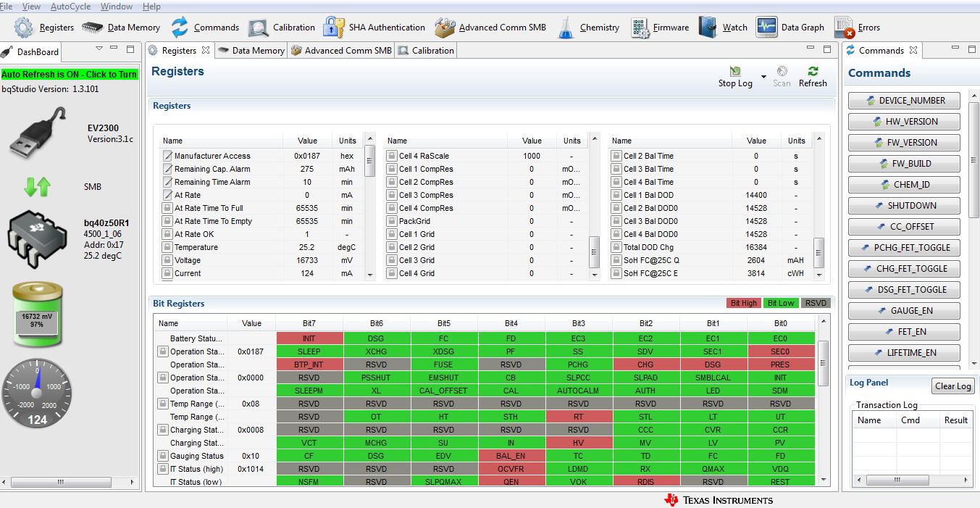Image resolution: width=980 pixels, height=508 pixels.
Task: Click the Stop Log icon
Action: point(735,71)
